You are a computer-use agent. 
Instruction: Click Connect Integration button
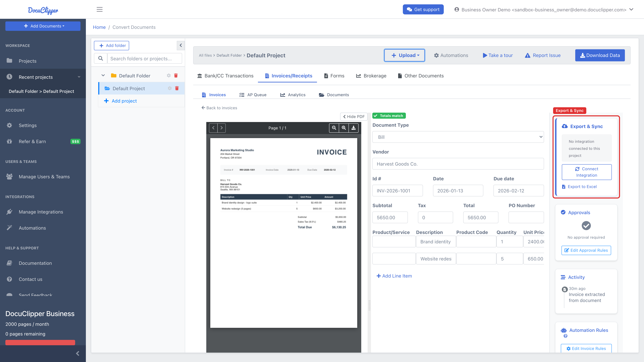pyautogui.click(x=586, y=172)
